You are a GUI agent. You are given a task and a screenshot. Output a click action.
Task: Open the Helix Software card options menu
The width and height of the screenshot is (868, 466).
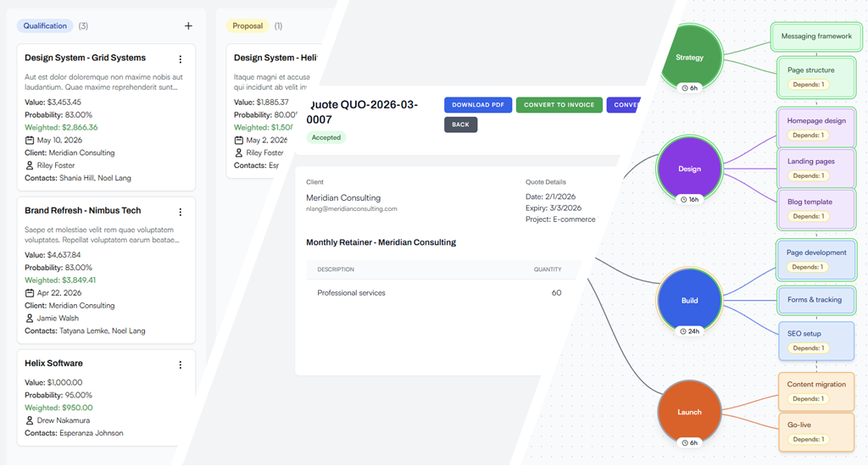[180, 364]
